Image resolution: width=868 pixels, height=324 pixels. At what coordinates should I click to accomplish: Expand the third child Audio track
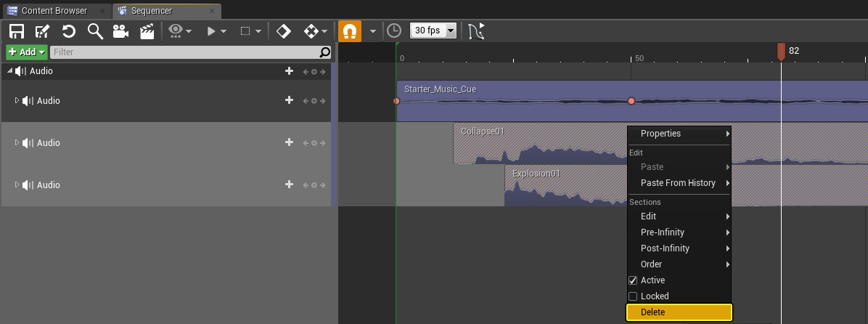(x=17, y=185)
